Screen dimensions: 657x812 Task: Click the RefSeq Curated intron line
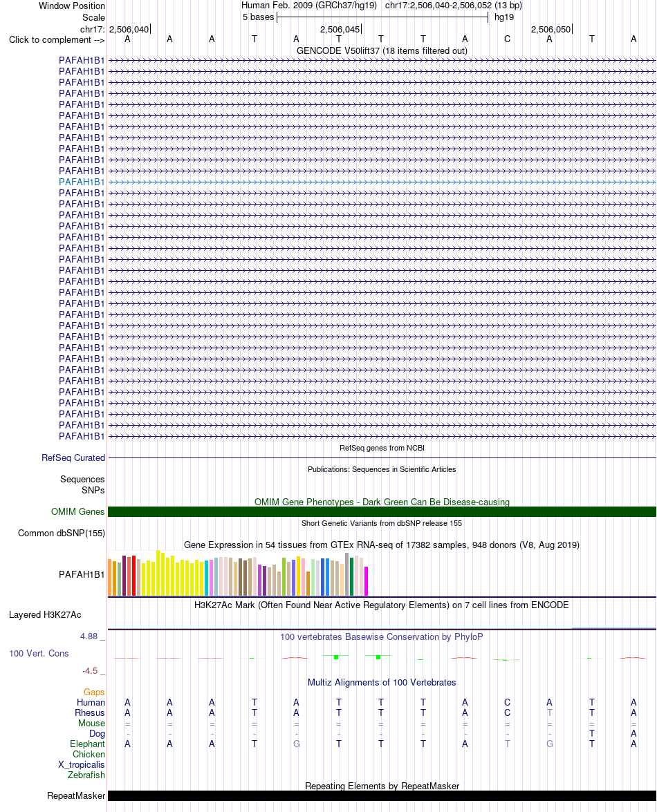tap(382, 457)
